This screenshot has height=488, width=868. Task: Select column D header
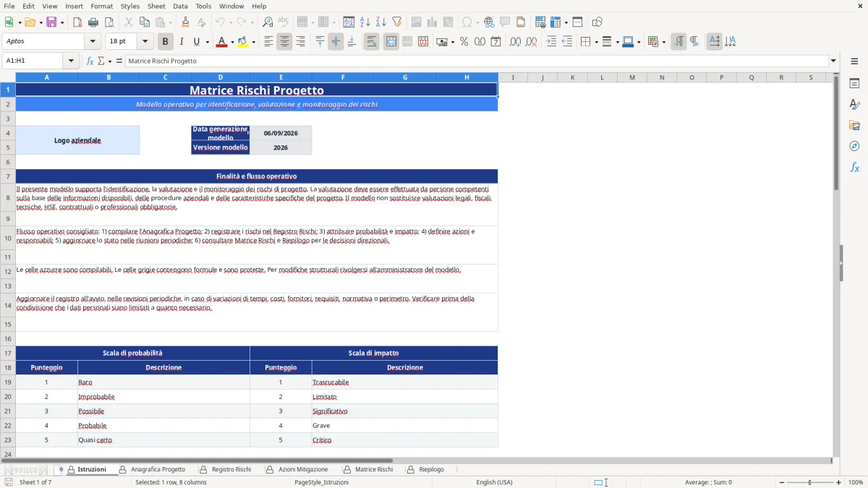click(221, 77)
